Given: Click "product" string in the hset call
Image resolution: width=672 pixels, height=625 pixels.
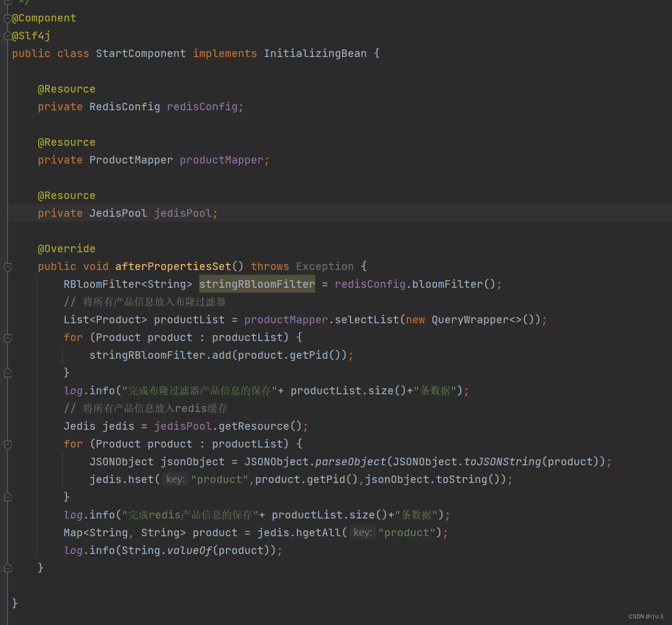Looking at the screenshot, I should (x=220, y=479).
